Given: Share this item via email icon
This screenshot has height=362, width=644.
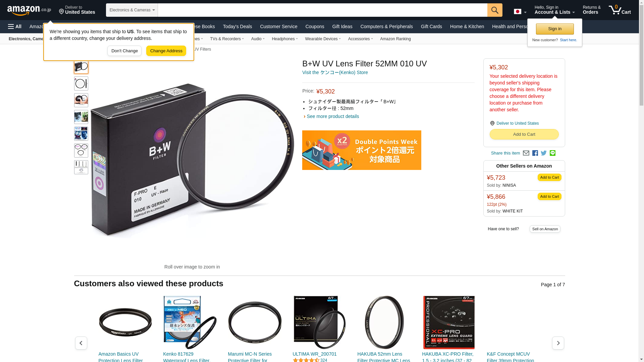Looking at the screenshot, I should click(x=526, y=153).
